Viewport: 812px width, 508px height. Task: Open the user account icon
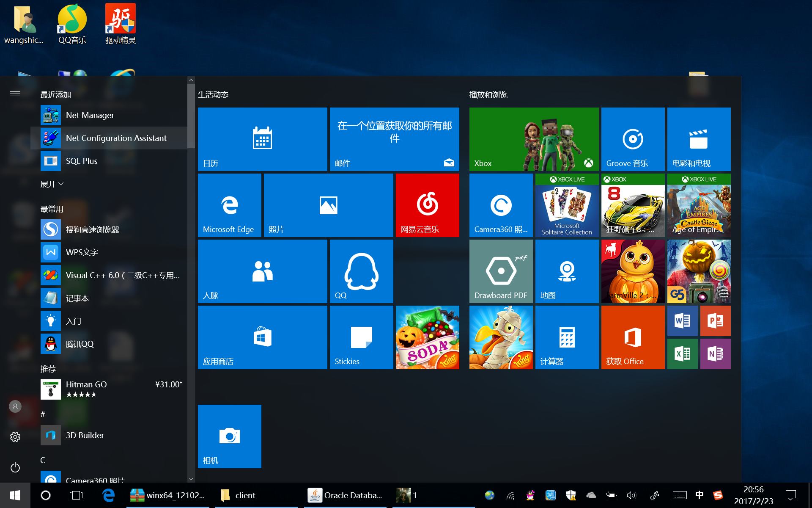[x=15, y=406]
